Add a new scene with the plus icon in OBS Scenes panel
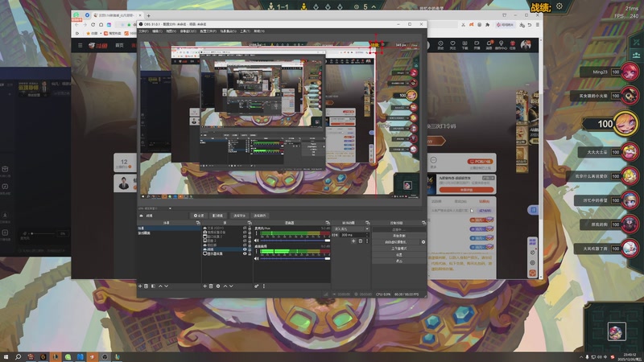Screen dimensions: 644x362 [x=140, y=286]
